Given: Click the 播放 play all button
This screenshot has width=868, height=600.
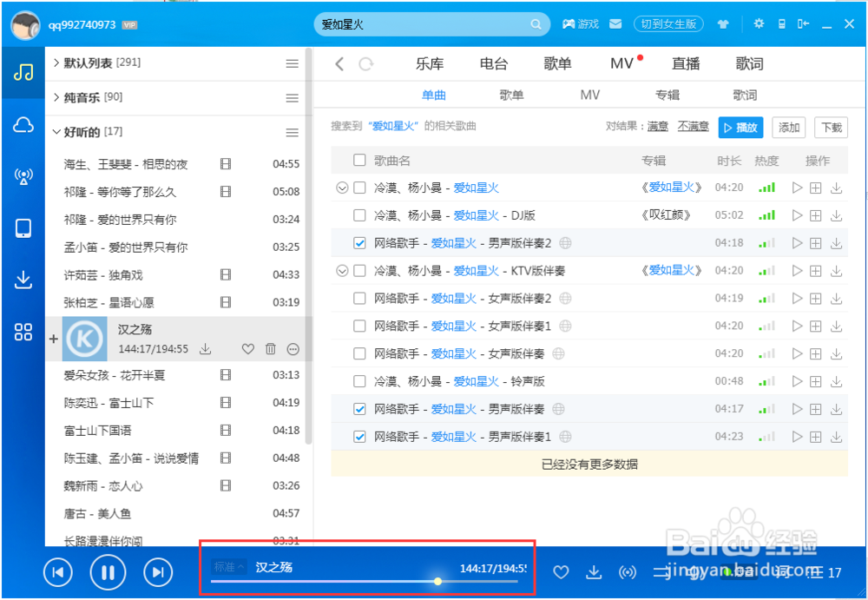Looking at the screenshot, I should click(x=740, y=126).
